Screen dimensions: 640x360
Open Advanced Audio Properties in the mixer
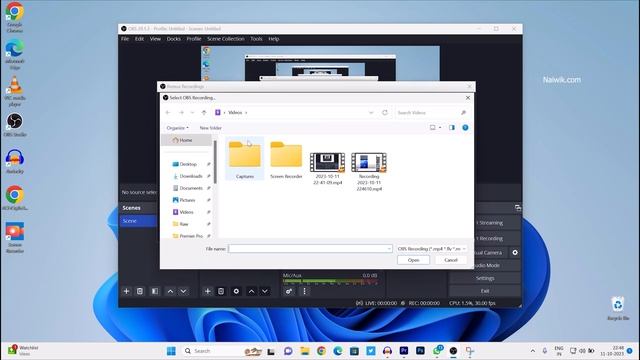coord(289,291)
